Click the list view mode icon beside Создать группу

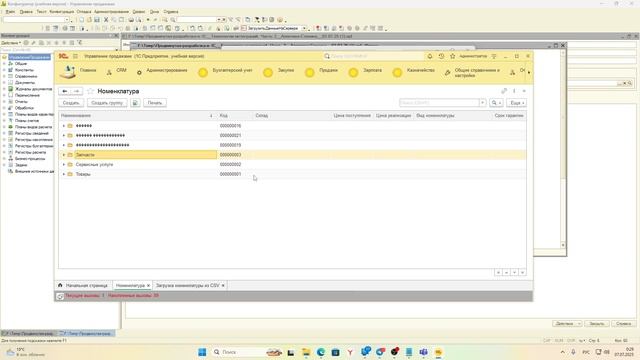tap(135, 103)
